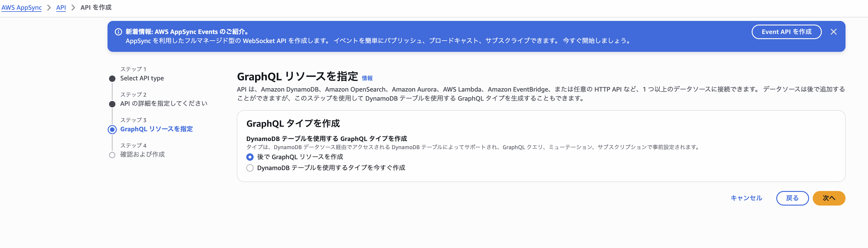Click the 'GraphQL リソースを指定' page heading

tap(297, 76)
